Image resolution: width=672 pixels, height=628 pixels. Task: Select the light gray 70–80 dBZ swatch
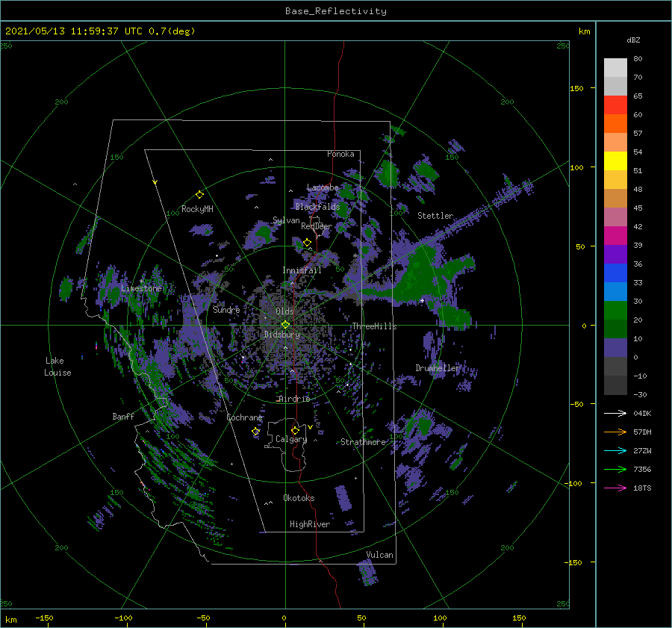coord(615,68)
